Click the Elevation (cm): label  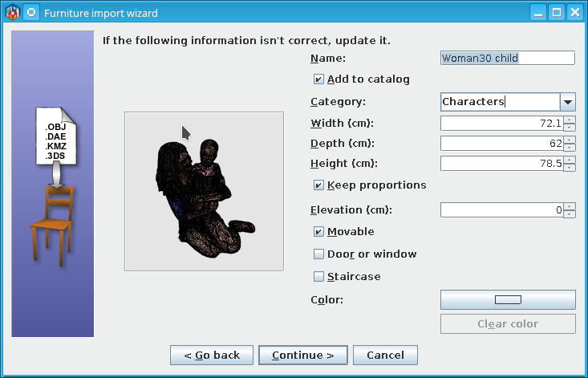click(x=351, y=210)
